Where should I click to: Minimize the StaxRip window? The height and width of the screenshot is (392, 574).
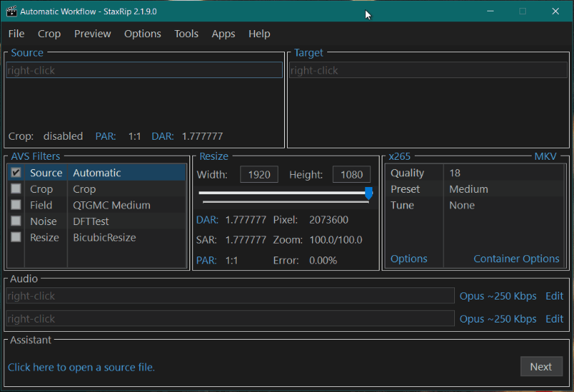coord(491,11)
